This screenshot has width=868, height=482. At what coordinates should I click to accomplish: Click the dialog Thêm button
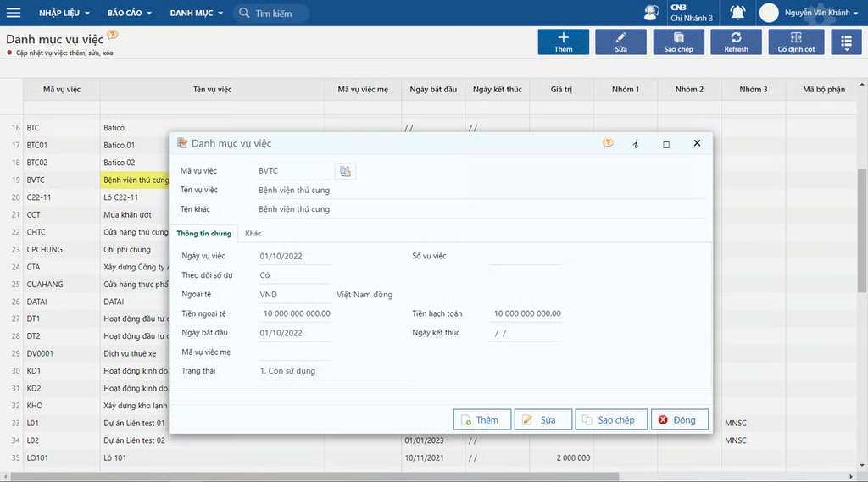[481, 420]
